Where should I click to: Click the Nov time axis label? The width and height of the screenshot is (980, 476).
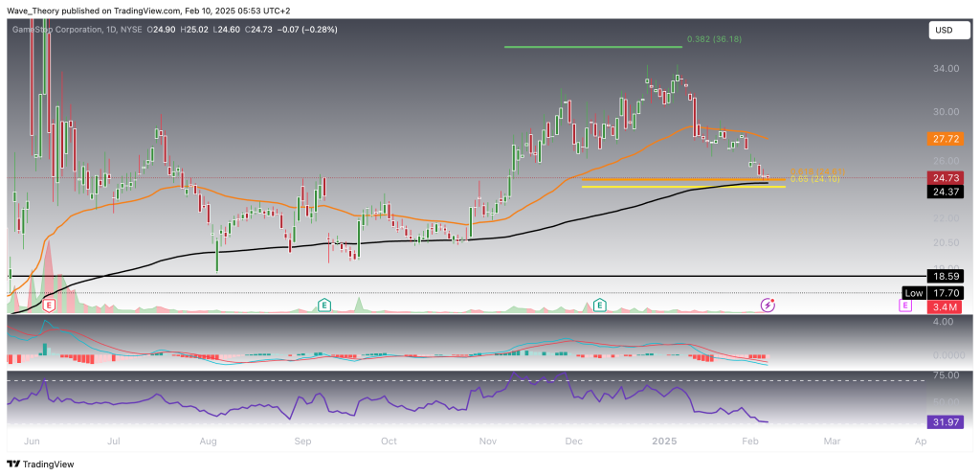[x=489, y=441]
